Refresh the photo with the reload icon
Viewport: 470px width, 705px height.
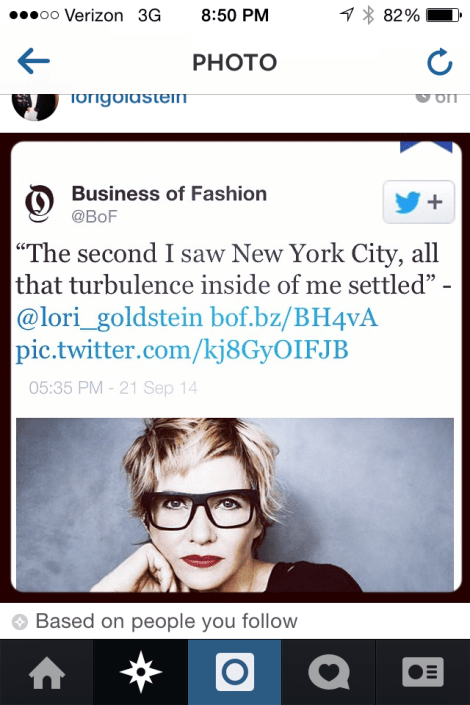pos(439,62)
